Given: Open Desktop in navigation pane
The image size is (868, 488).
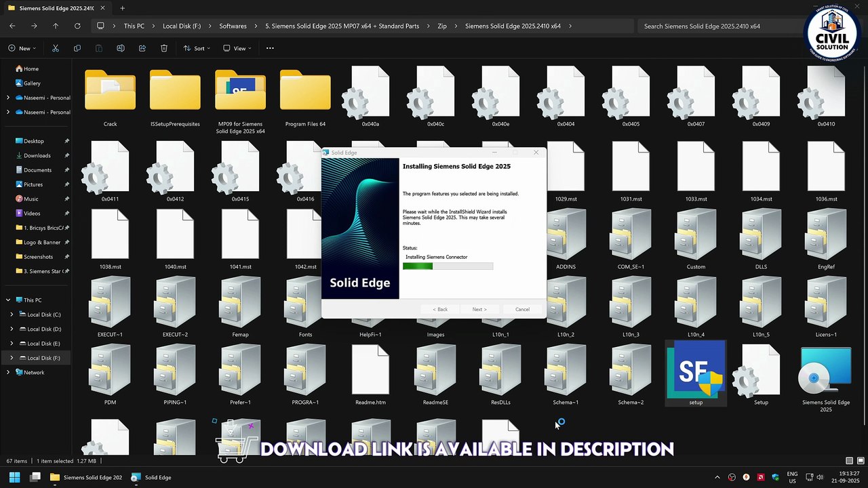Looking at the screenshot, I should coord(34,141).
